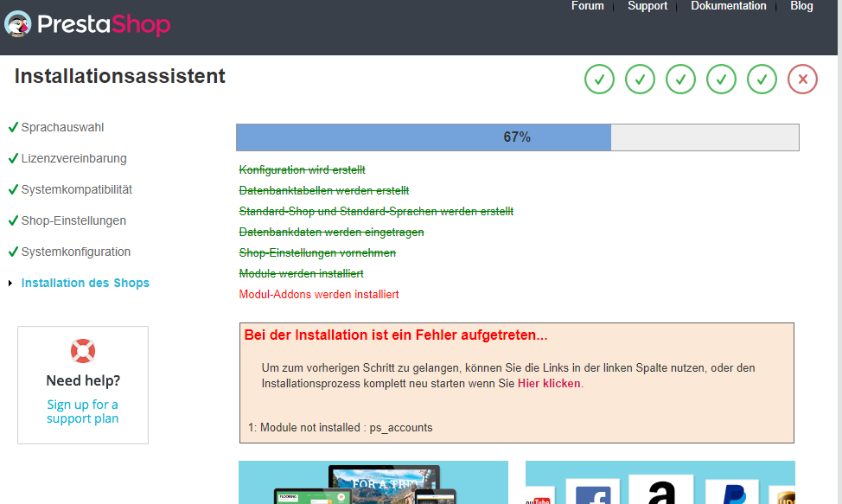Click checkmark beside Systemkonfiguration
842x504 pixels.
coord(14,252)
